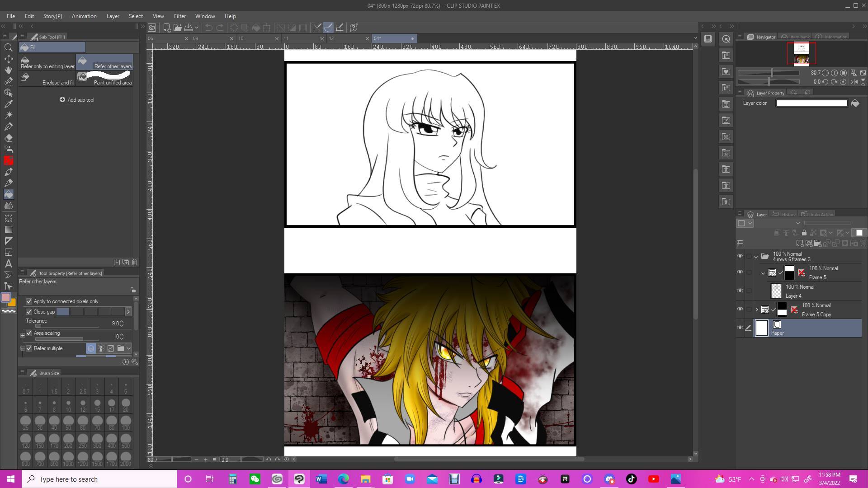Select the Eraser tool
The image size is (868, 488).
(x=8, y=138)
